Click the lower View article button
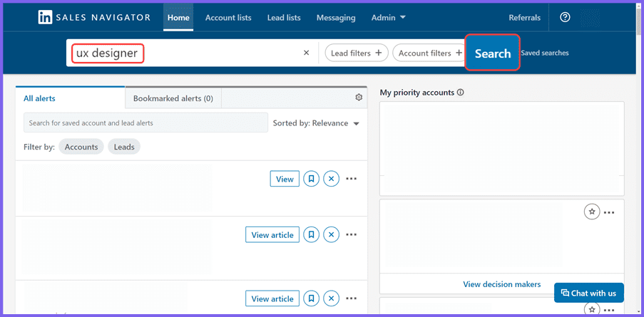Screen dimensions: 644x317 (272, 298)
